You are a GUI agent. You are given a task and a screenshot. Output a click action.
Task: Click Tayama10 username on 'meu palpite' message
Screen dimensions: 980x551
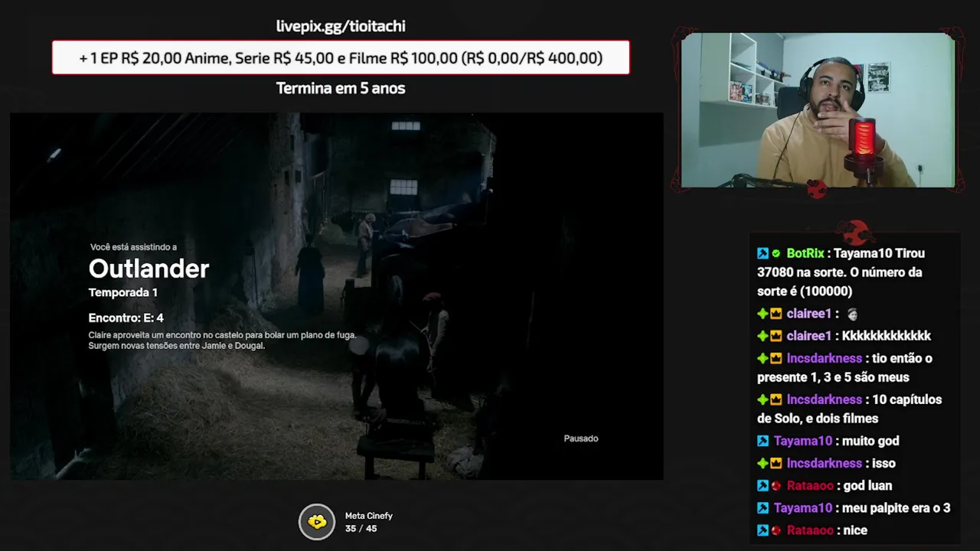click(x=802, y=507)
